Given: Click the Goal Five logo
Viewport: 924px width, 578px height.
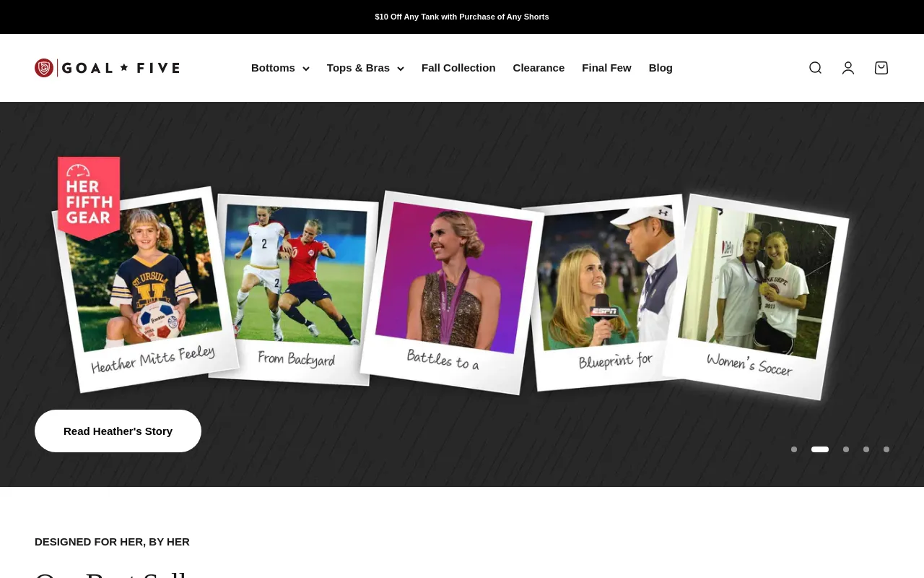Looking at the screenshot, I should pyautogui.click(x=107, y=68).
